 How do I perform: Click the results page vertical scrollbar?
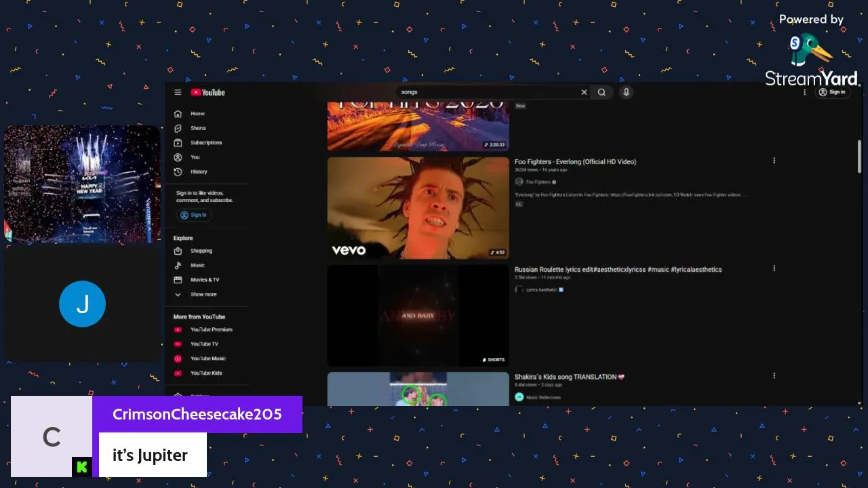[860, 157]
